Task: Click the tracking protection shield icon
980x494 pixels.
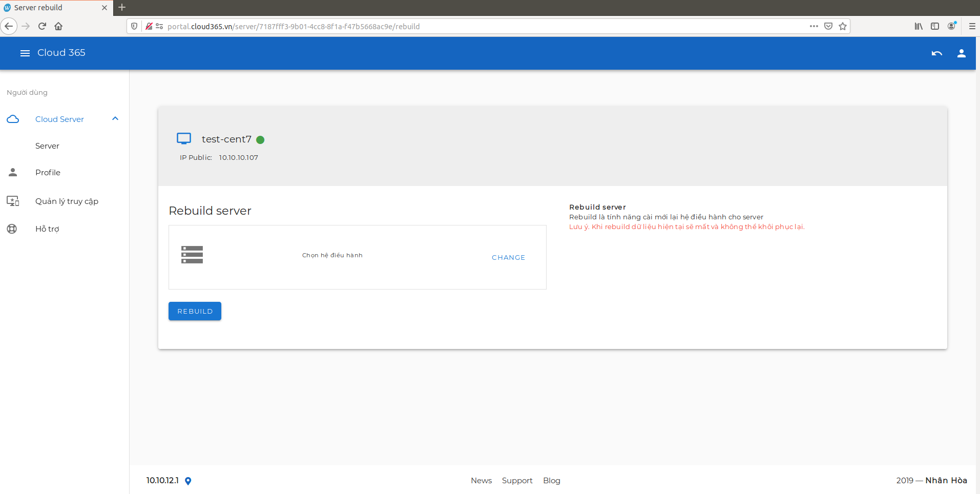Action: coord(134,26)
